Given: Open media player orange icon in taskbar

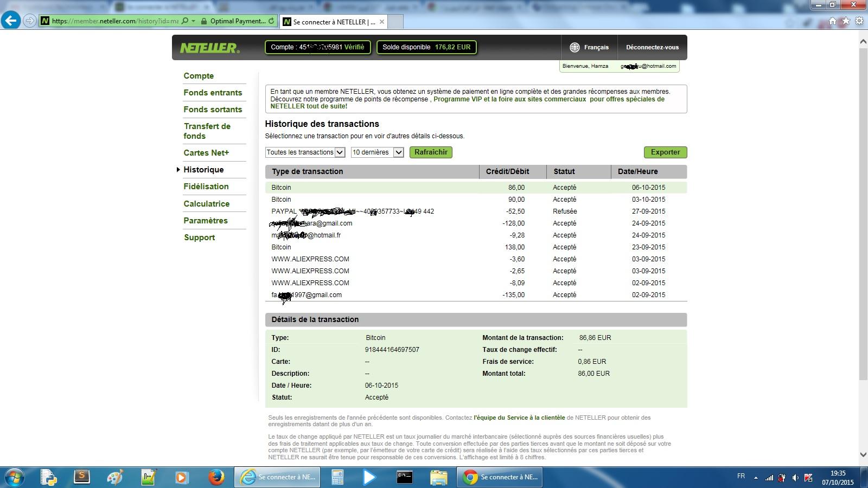Looking at the screenshot, I should point(181,477).
